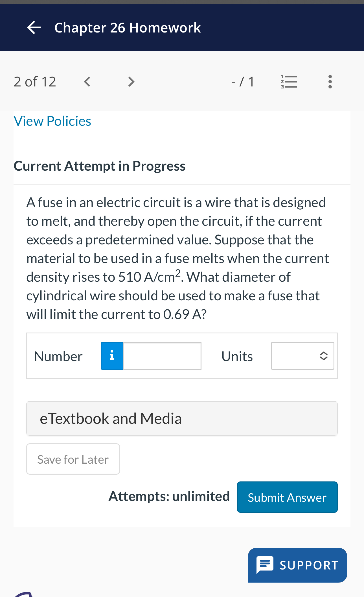The width and height of the screenshot is (364, 597).
Task: Open the Units dropdown
Action: point(302,356)
